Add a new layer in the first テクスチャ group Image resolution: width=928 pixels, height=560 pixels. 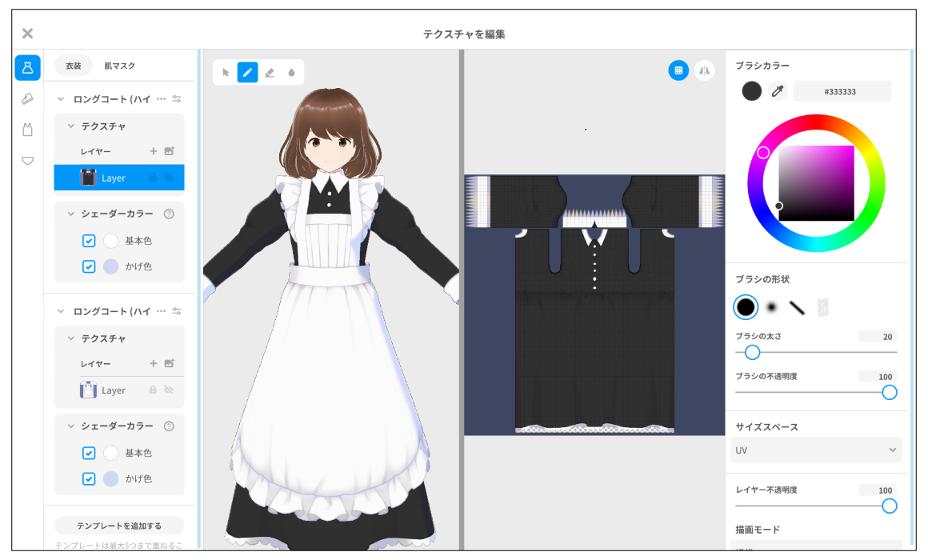[154, 151]
